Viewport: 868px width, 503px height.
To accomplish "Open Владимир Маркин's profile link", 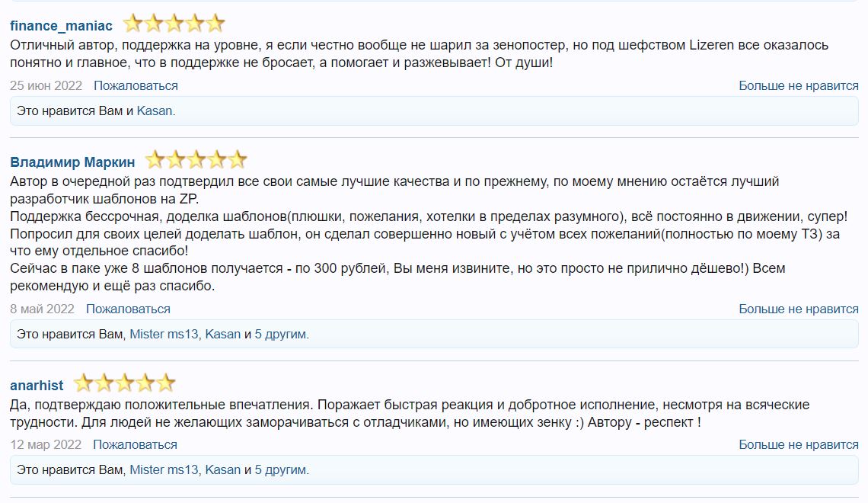I will point(72,162).
